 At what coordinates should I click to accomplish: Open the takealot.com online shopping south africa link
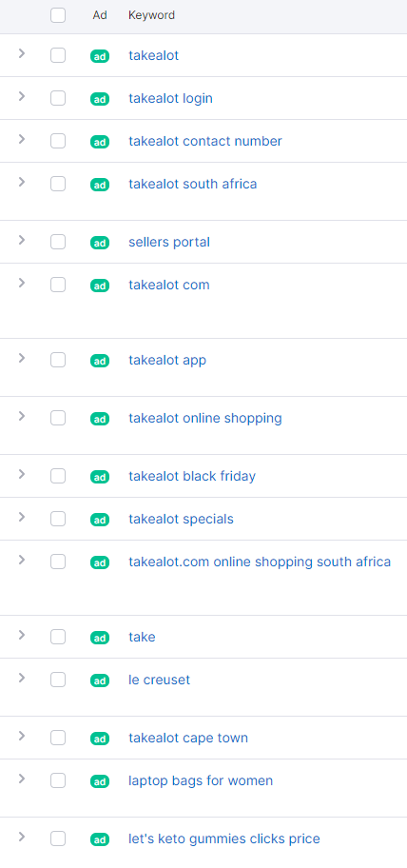click(x=260, y=562)
